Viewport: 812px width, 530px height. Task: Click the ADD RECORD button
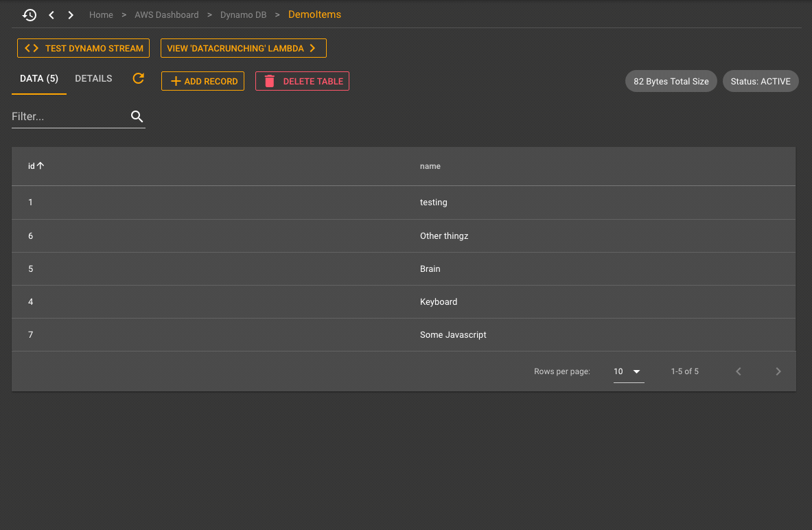[x=202, y=81]
